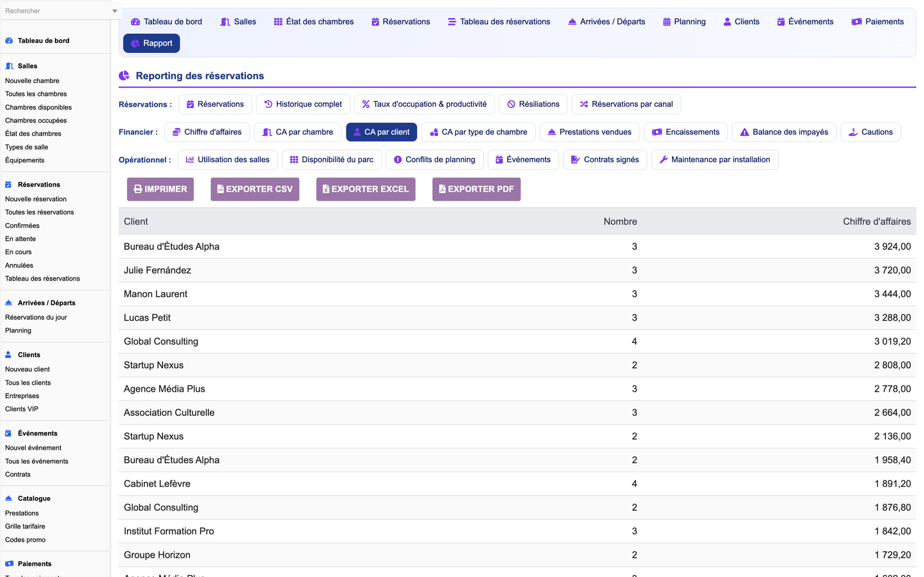Click the Clients person icon in sidebar
This screenshot has height=577, width=924.
pos(9,355)
